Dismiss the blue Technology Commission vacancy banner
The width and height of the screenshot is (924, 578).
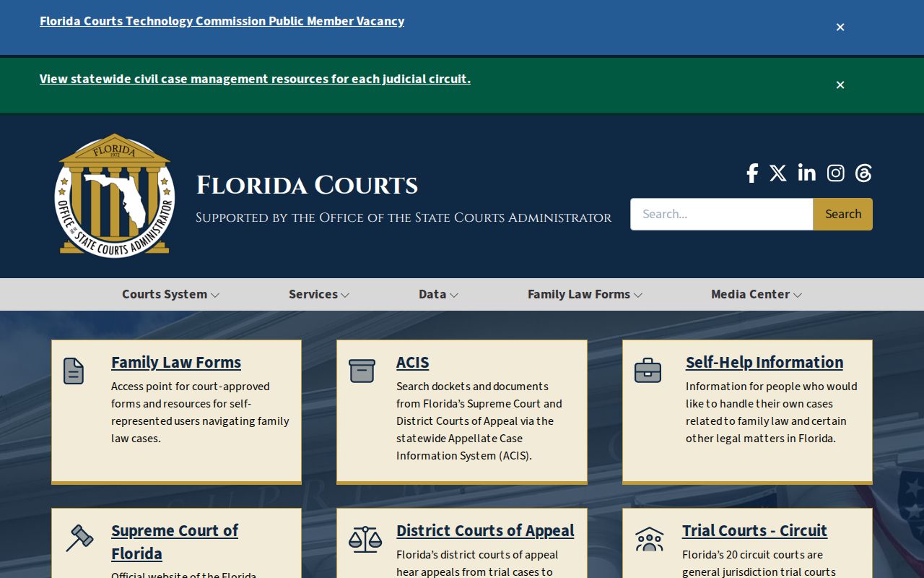coord(840,27)
